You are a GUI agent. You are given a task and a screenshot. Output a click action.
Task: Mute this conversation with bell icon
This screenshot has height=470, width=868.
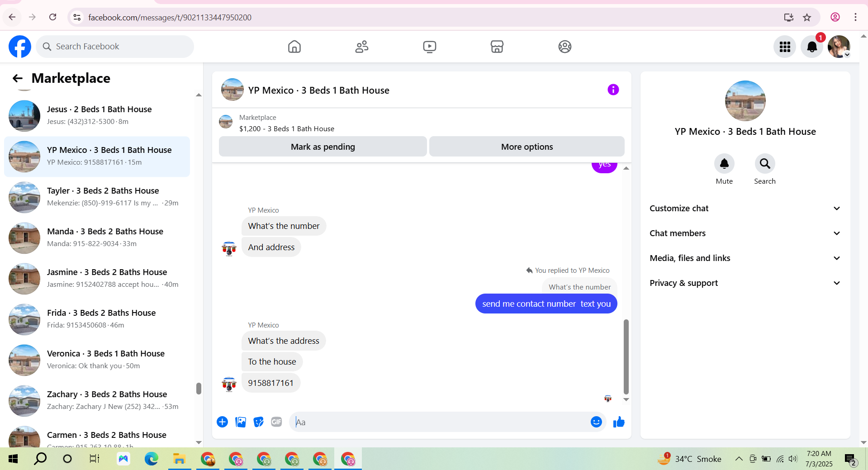[x=724, y=164]
